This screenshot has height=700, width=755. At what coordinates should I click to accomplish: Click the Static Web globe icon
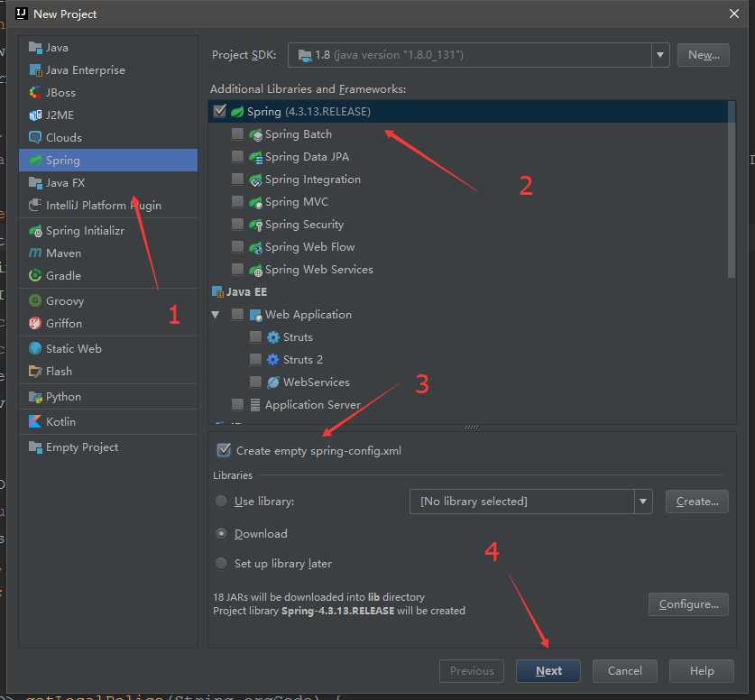coord(35,348)
